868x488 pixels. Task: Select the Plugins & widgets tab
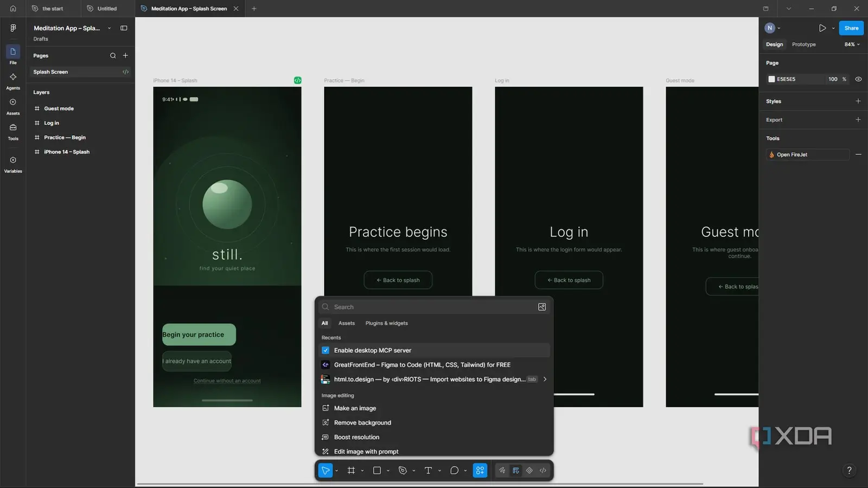pyautogui.click(x=387, y=323)
